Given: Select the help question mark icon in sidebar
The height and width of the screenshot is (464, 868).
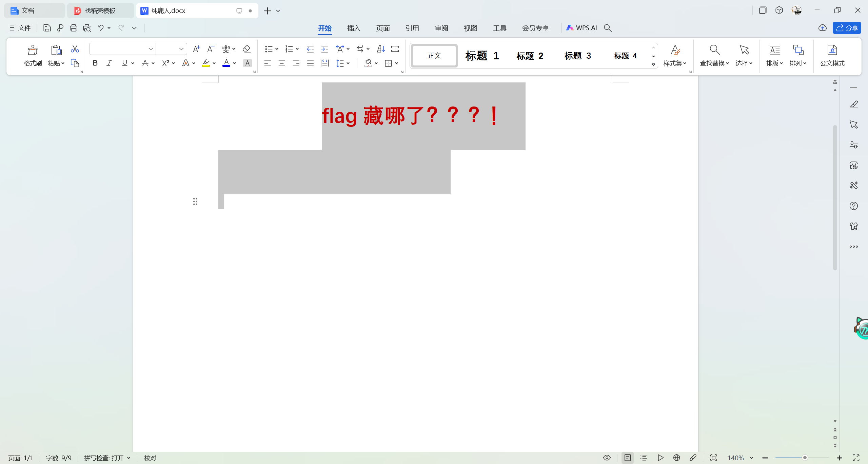Looking at the screenshot, I should pos(853,206).
